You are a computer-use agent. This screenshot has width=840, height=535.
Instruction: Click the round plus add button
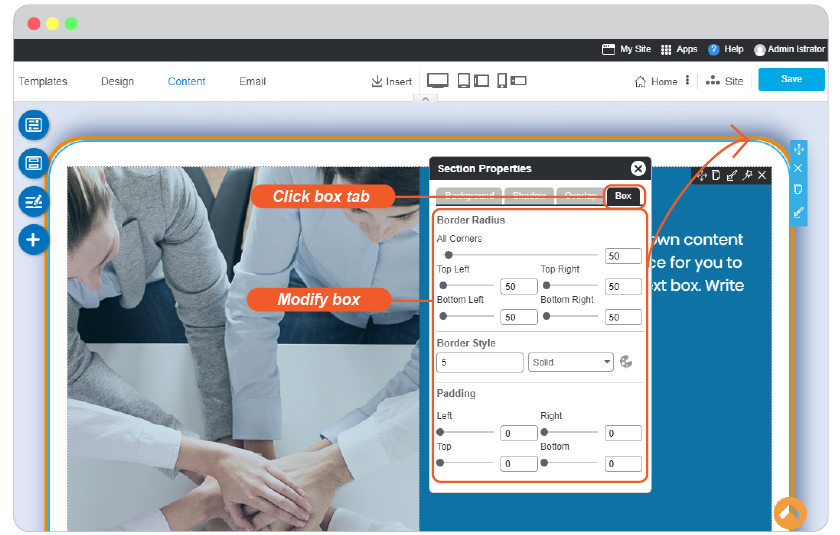coord(34,239)
